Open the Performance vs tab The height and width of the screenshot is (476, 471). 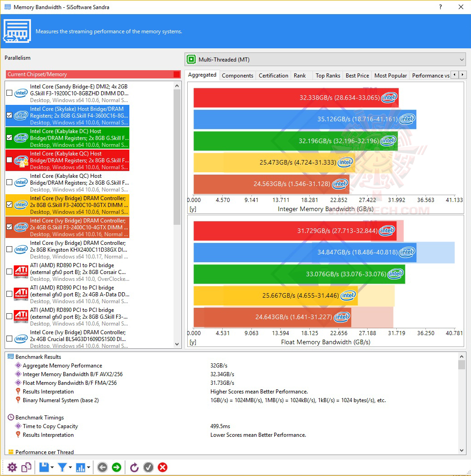pos(430,76)
